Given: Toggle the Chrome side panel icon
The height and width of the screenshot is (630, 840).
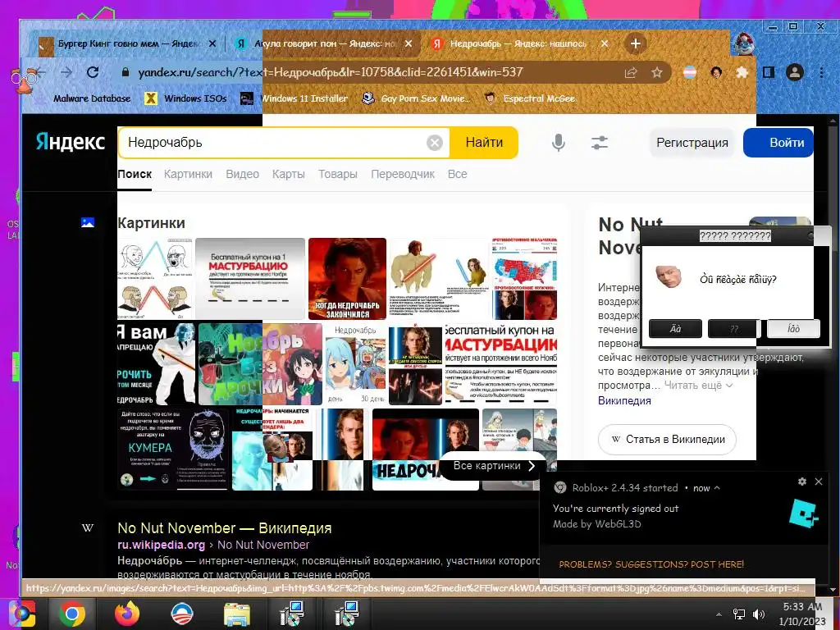Looking at the screenshot, I should (x=769, y=72).
